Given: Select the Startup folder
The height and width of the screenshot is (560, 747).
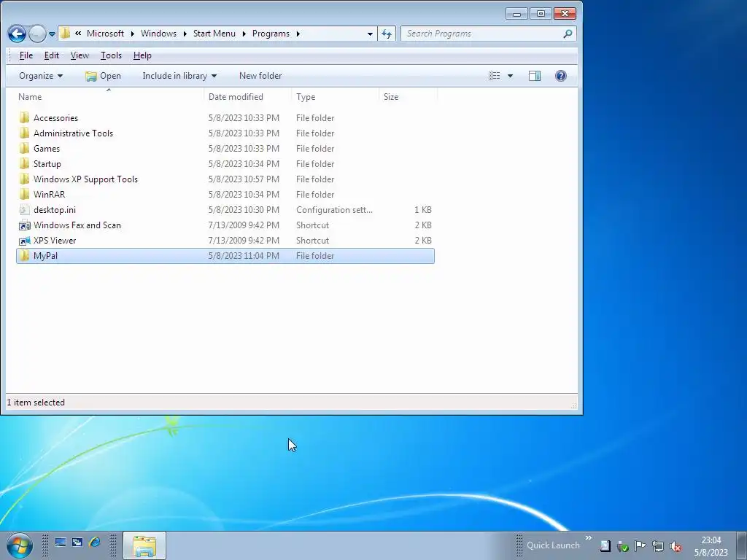Looking at the screenshot, I should [x=225, y=164].
